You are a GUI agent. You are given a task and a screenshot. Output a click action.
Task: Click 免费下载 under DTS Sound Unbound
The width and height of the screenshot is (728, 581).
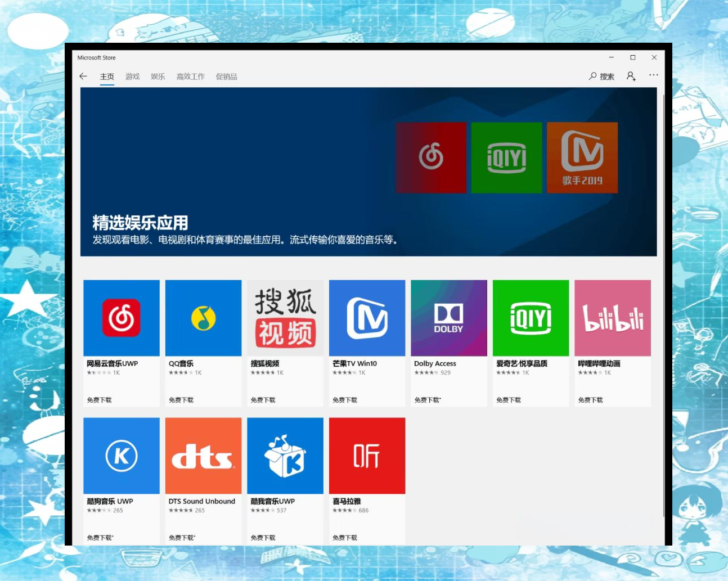tap(182, 538)
